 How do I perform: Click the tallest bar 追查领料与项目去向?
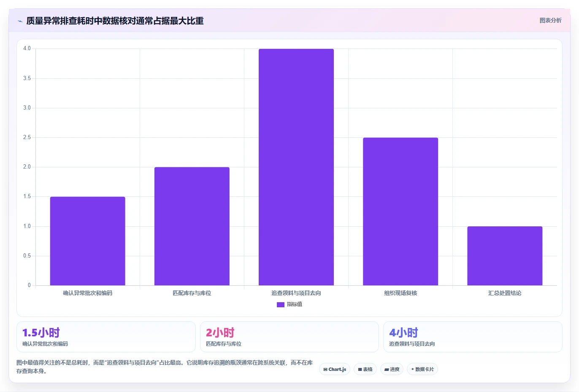click(x=296, y=167)
